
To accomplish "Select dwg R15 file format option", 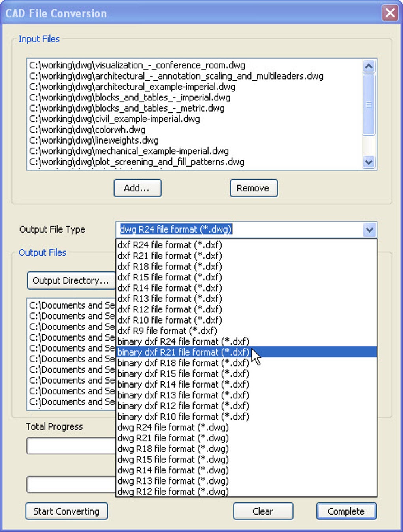I will pyautogui.click(x=247, y=459).
